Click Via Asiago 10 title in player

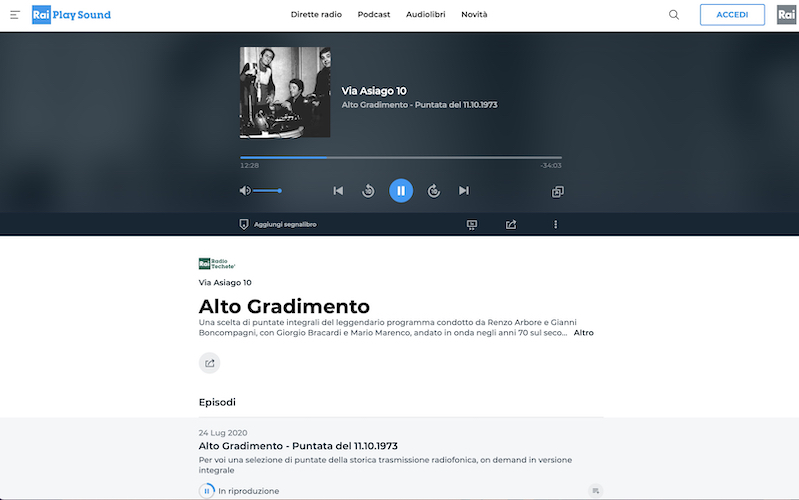pos(374,91)
